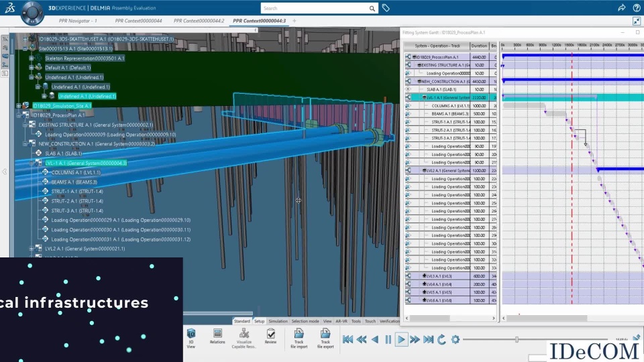Jump to simulation start
644x362 pixels.
347,340
